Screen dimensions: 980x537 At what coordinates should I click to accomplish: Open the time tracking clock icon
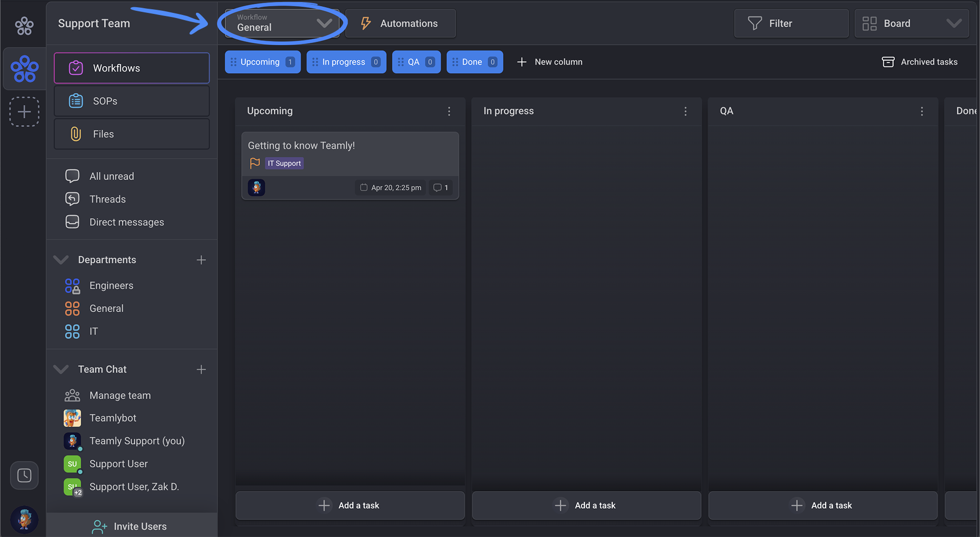tap(24, 475)
